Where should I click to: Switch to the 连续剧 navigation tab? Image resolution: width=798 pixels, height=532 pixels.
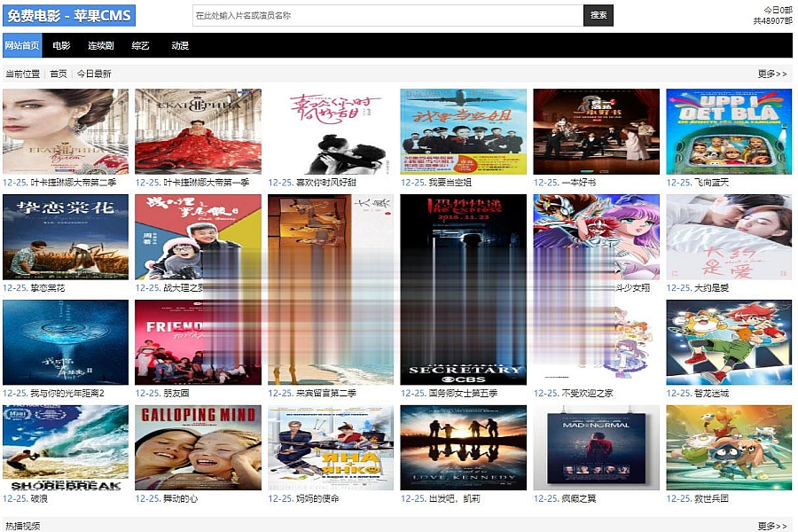tap(101, 45)
